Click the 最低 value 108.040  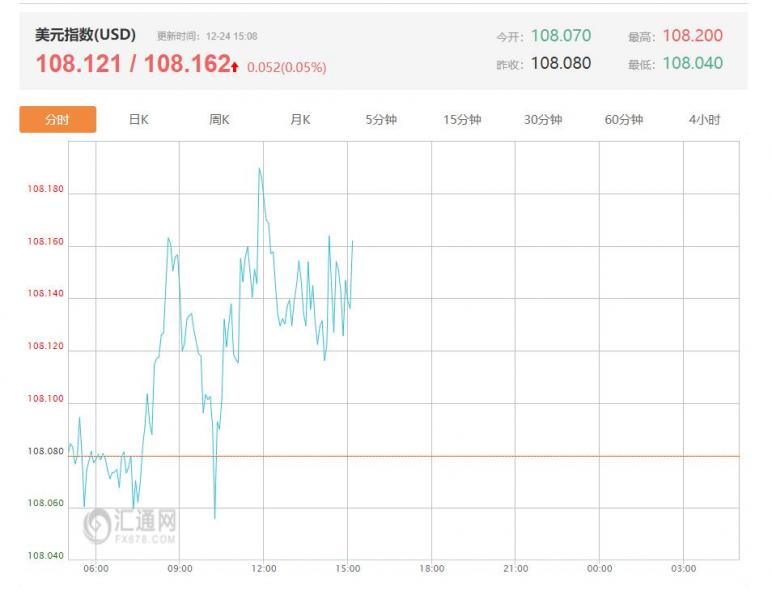coord(692,63)
